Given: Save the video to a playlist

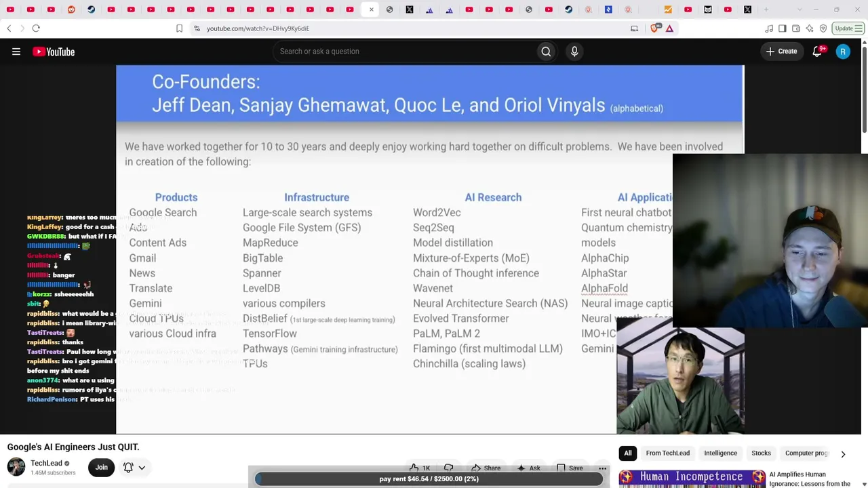Looking at the screenshot, I should pos(569,468).
